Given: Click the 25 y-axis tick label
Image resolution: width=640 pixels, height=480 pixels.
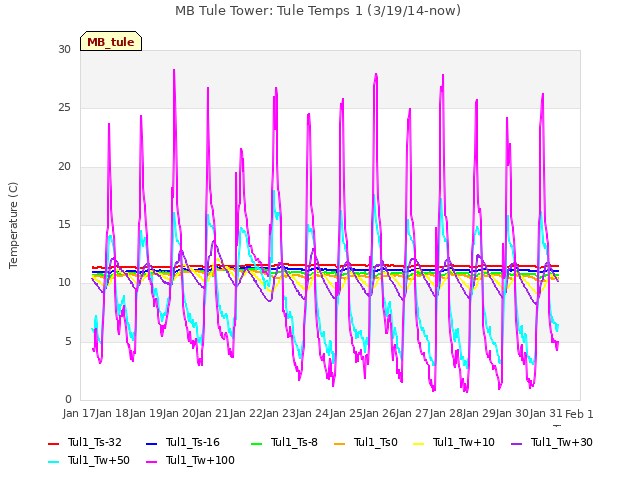Looking at the screenshot, I should pos(64,108).
